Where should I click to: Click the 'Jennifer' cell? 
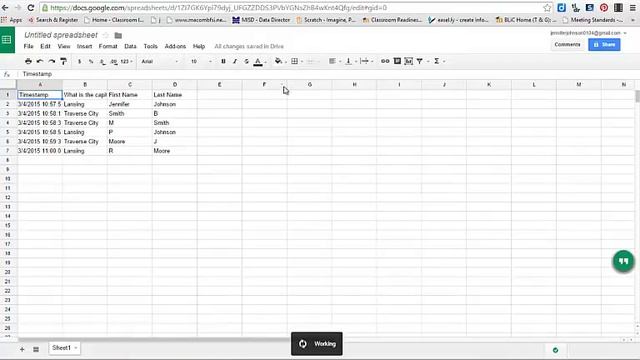(x=130, y=104)
